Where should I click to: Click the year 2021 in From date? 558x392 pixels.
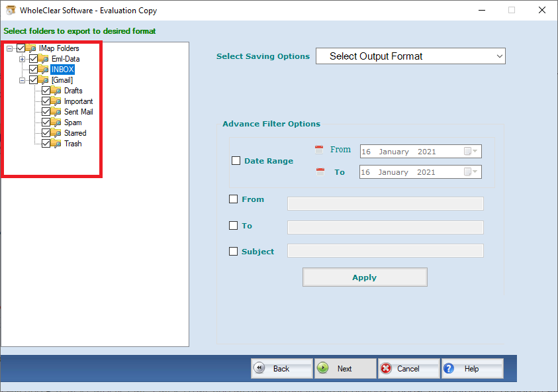(427, 152)
